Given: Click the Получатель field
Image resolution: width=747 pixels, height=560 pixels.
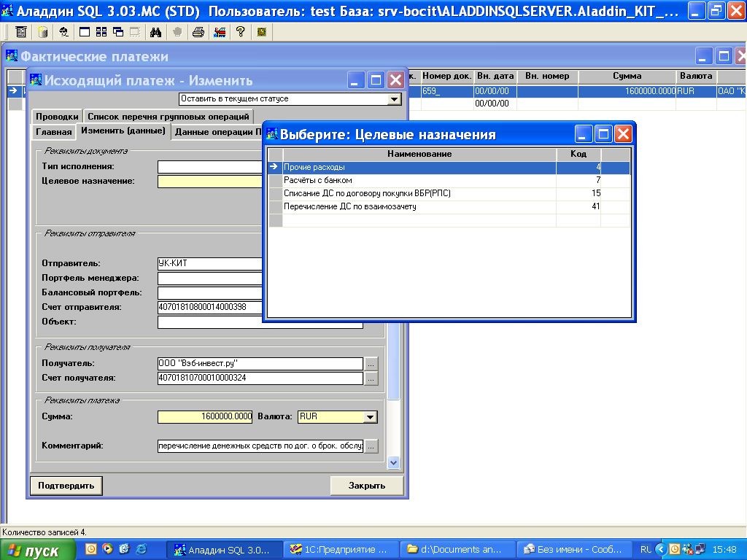Looking at the screenshot, I should click(x=260, y=363).
